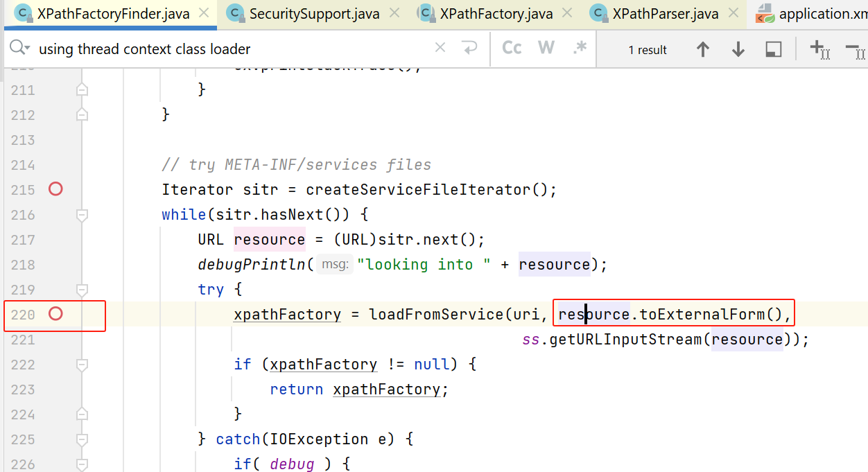Open search results in Find window

(x=774, y=49)
